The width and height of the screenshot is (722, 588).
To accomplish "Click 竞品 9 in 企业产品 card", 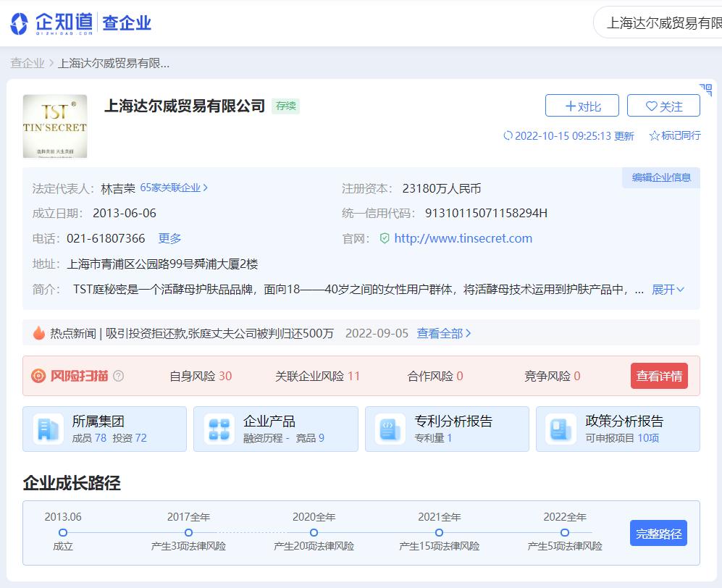I will coord(310,438).
